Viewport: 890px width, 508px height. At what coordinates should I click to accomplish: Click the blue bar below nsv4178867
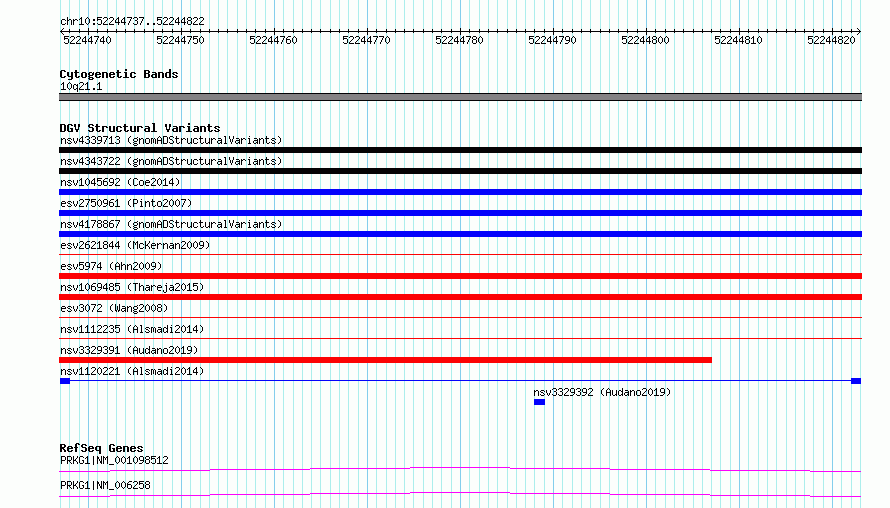pyautogui.click(x=460, y=234)
